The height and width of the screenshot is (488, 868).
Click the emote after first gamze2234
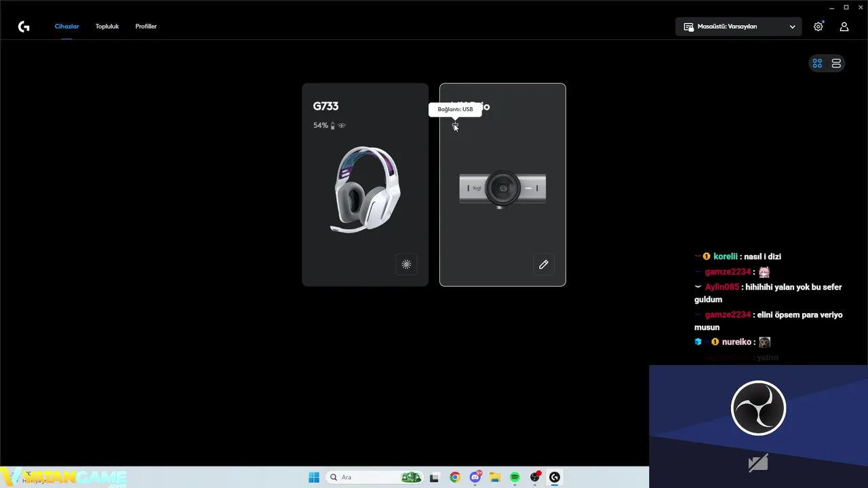coord(764,272)
